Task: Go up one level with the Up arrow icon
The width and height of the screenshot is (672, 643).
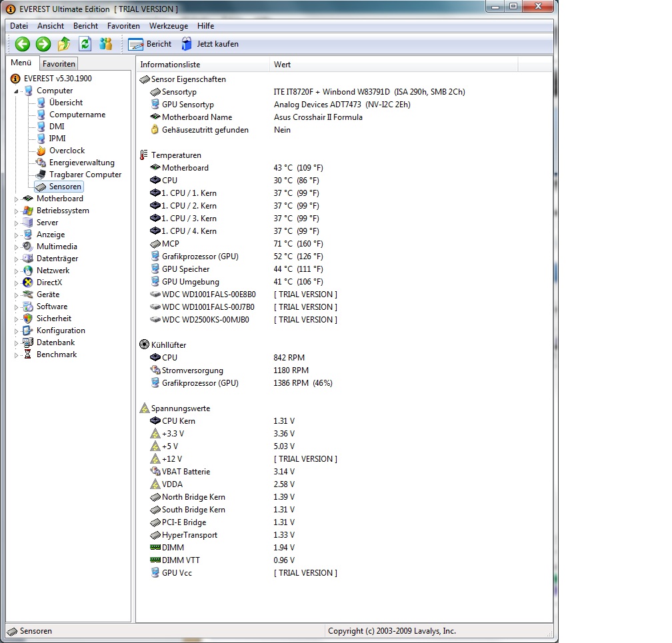Action: (x=64, y=44)
